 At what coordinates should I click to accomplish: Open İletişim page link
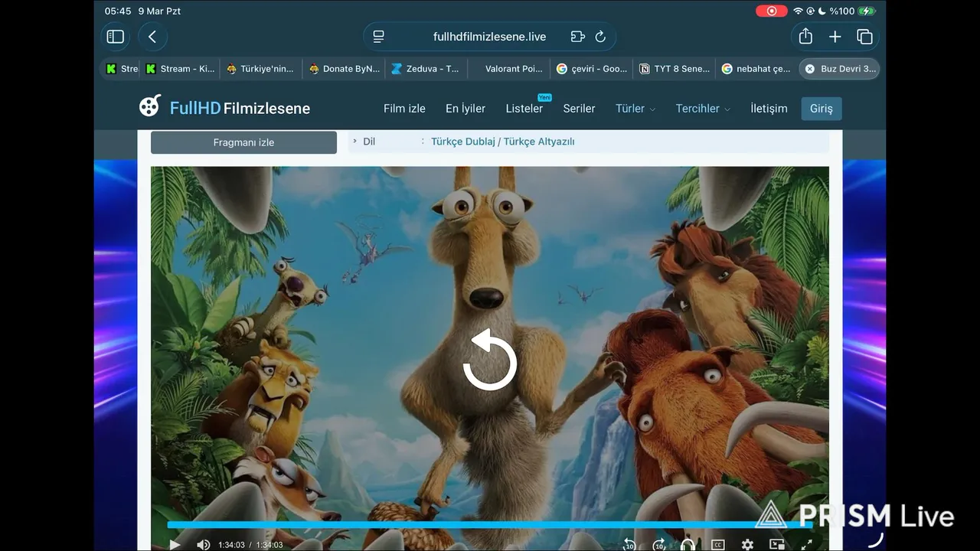pos(769,109)
